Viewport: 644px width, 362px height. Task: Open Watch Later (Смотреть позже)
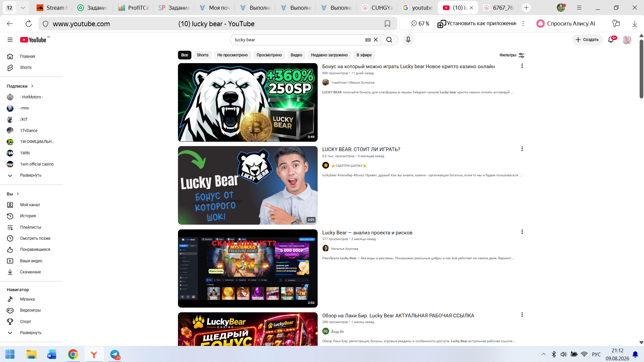35,238
